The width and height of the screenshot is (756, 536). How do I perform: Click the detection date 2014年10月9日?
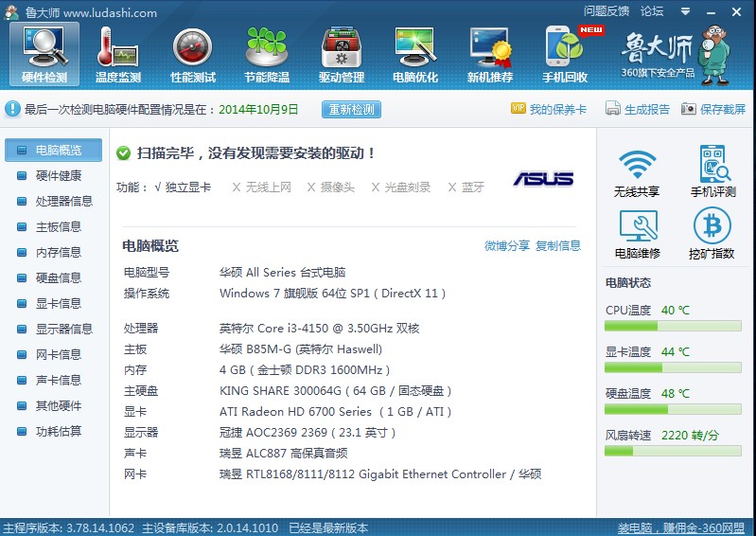click(x=258, y=110)
